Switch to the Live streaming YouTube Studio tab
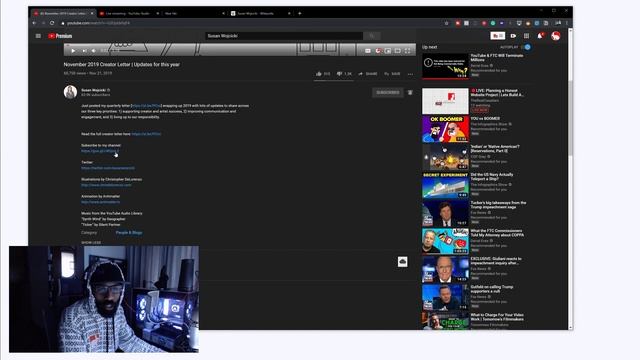 click(128, 13)
